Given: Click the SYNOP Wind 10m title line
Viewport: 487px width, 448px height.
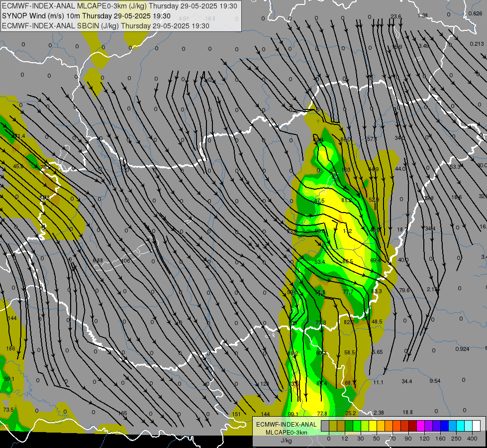Looking at the screenshot, I should click(x=87, y=16).
